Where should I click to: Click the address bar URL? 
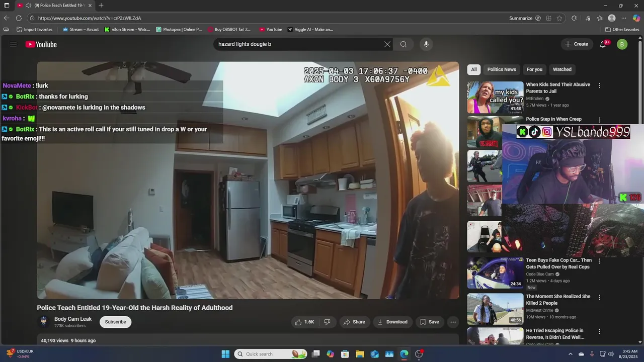(x=90, y=18)
